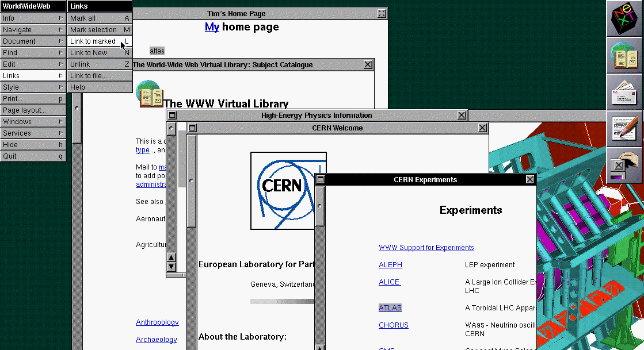
Task: Click the type link in Virtual Library
Action: tap(143, 150)
